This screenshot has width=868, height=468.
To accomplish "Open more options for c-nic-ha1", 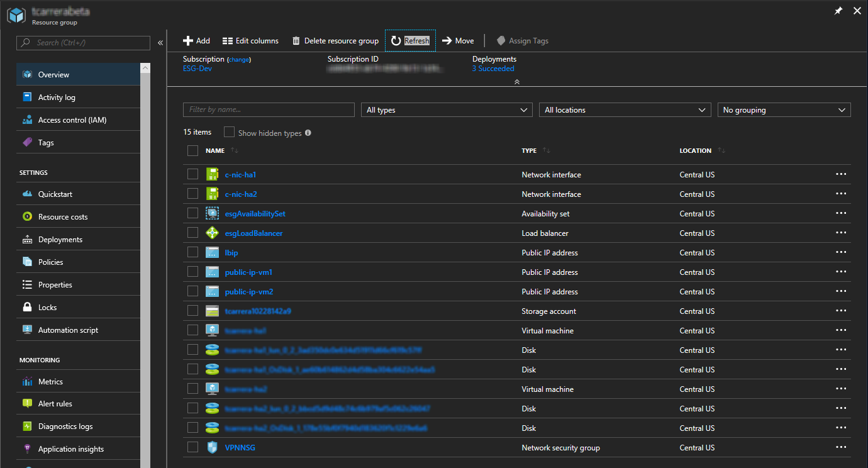I will pos(841,174).
